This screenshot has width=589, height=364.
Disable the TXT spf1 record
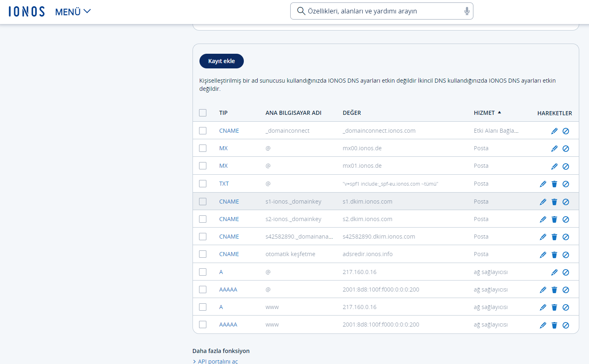tap(566, 184)
